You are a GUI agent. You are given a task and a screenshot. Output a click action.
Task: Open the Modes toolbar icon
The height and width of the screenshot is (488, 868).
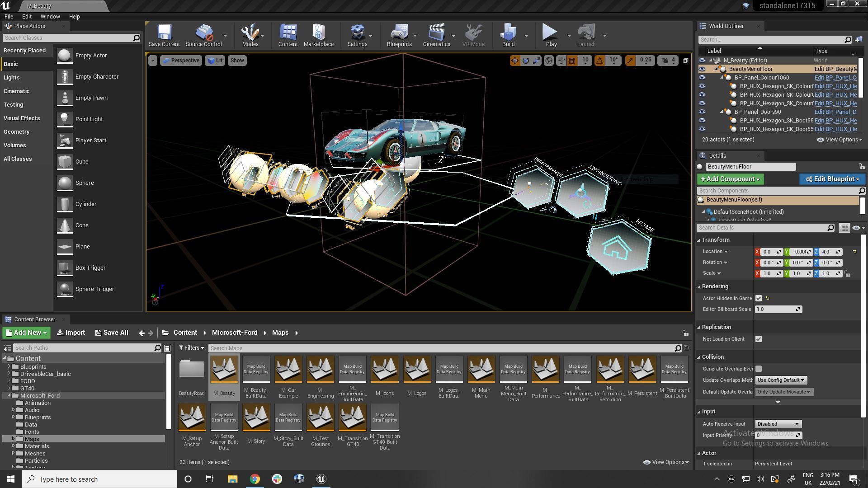coord(250,35)
